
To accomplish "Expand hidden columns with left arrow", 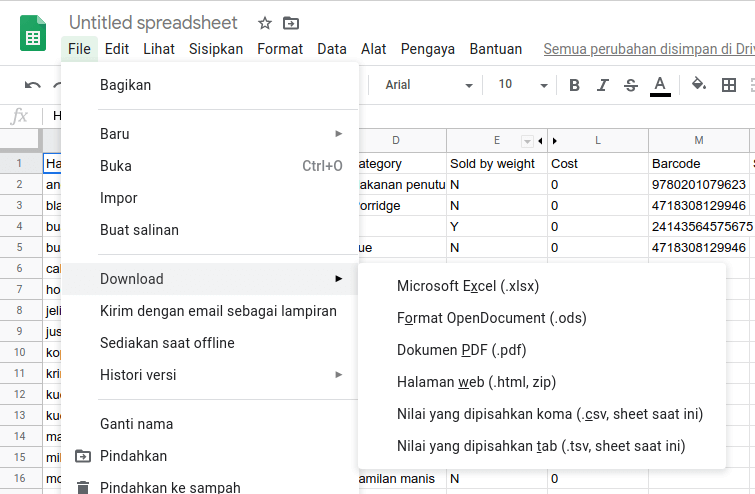I will (540, 141).
